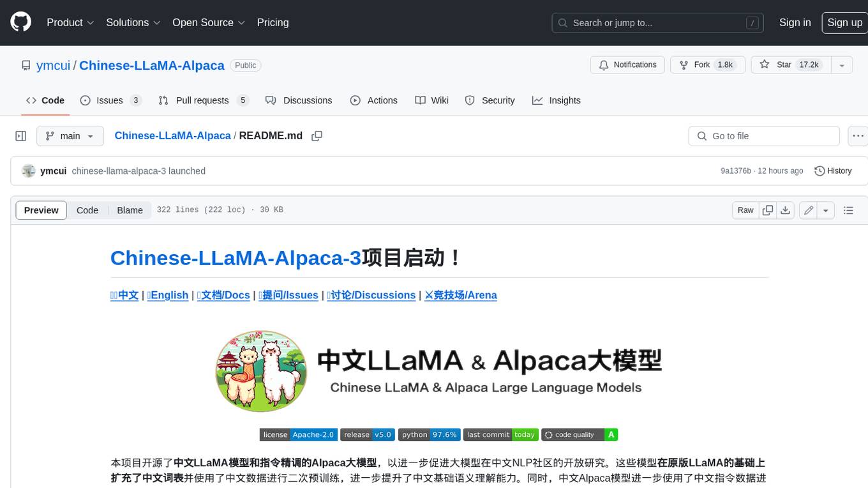This screenshot has width=868, height=488.
Task: Open the ymcui commit author avatar
Action: [x=28, y=171]
